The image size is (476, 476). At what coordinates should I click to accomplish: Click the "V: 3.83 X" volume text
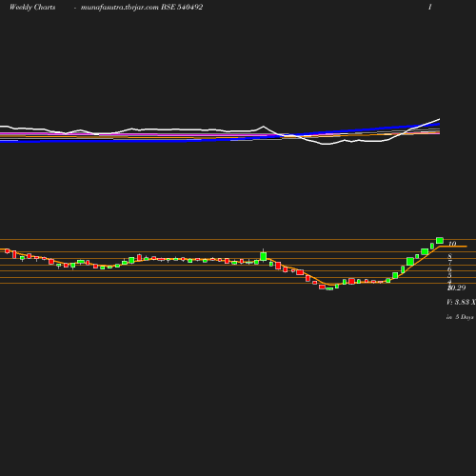(461, 302)
